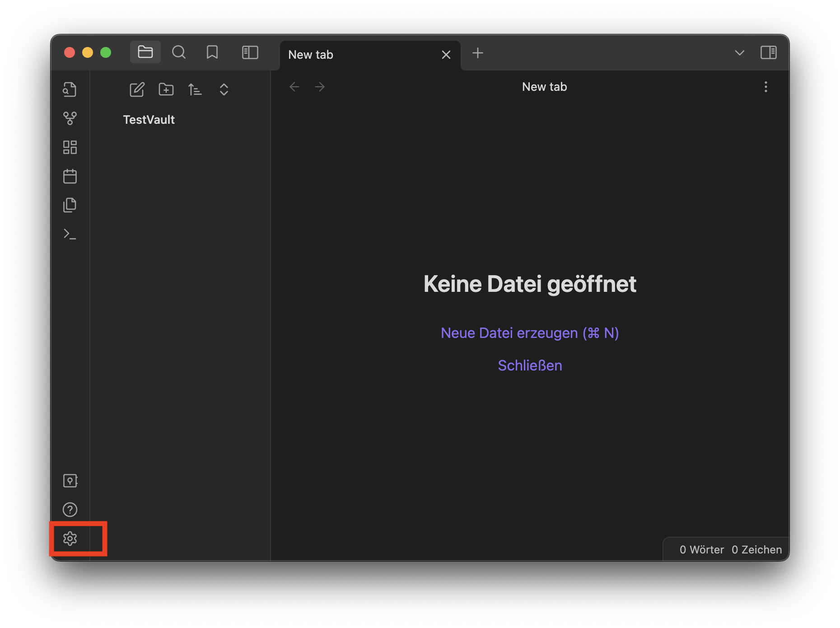Expand or collapse all folders

(x=224, y=89)
